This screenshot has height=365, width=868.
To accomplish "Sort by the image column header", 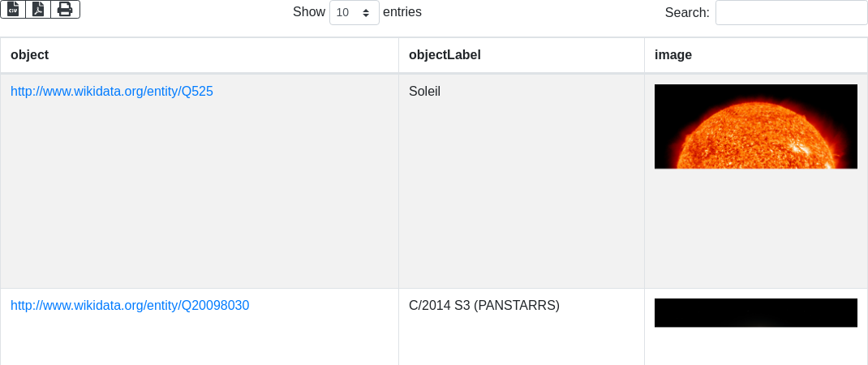I will tap(672, 55).
